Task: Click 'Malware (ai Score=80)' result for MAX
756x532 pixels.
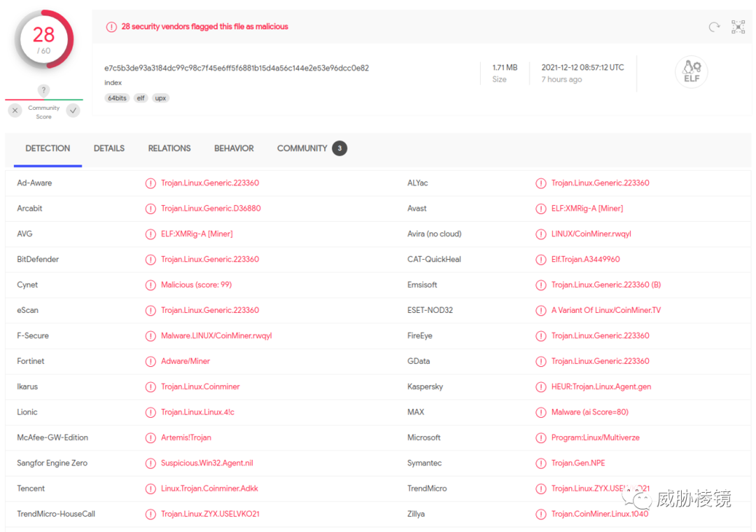Action: [589, 412]
